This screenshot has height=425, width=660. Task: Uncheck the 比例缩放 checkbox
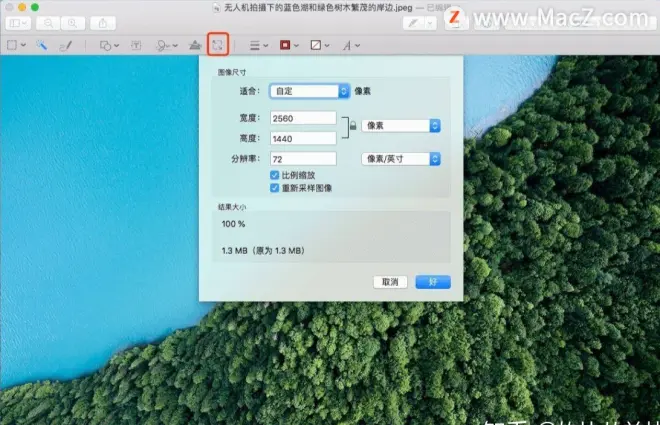(274, 175)
